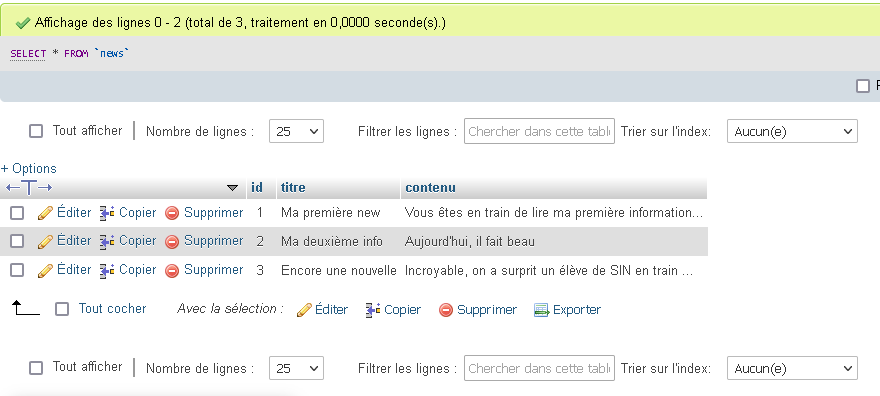Click the red Supprimer icon for row 3
This screenshot has width=880, height=396.
[172, 270]
